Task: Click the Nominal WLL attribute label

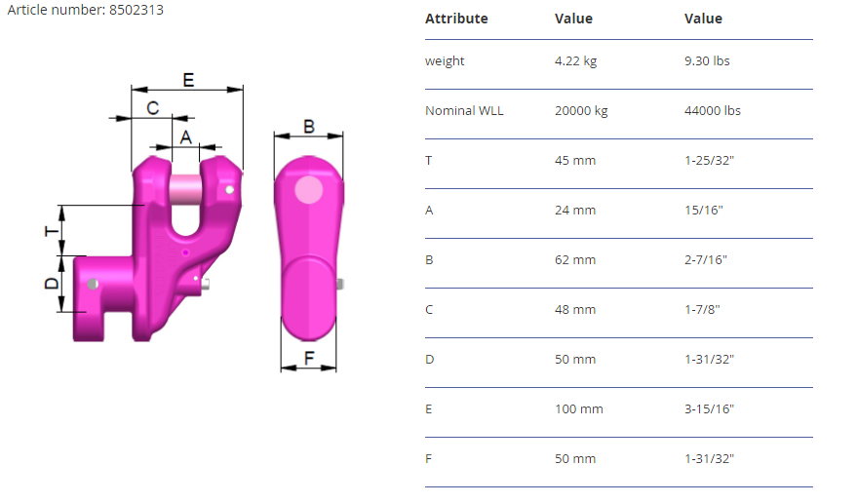Action: coord(464,111)
